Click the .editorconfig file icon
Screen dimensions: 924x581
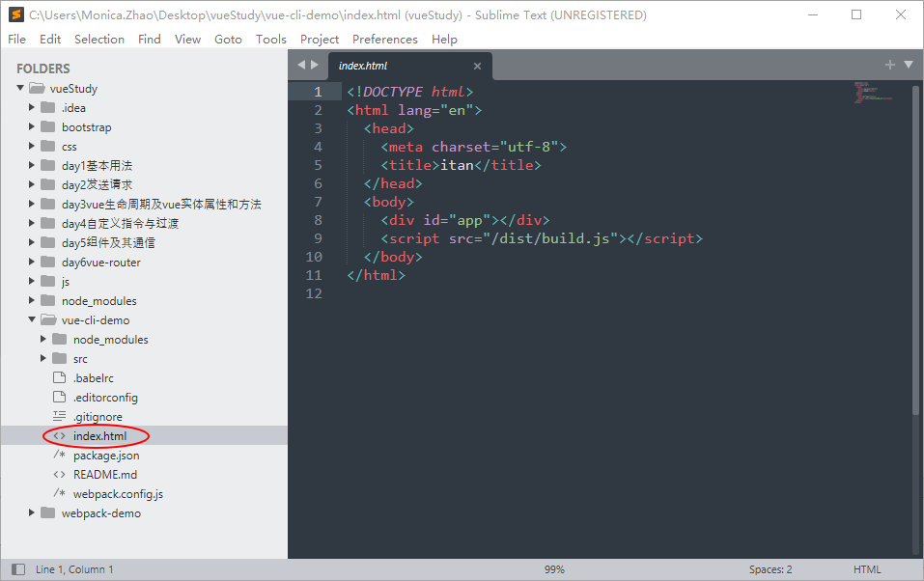coord(60,398)
